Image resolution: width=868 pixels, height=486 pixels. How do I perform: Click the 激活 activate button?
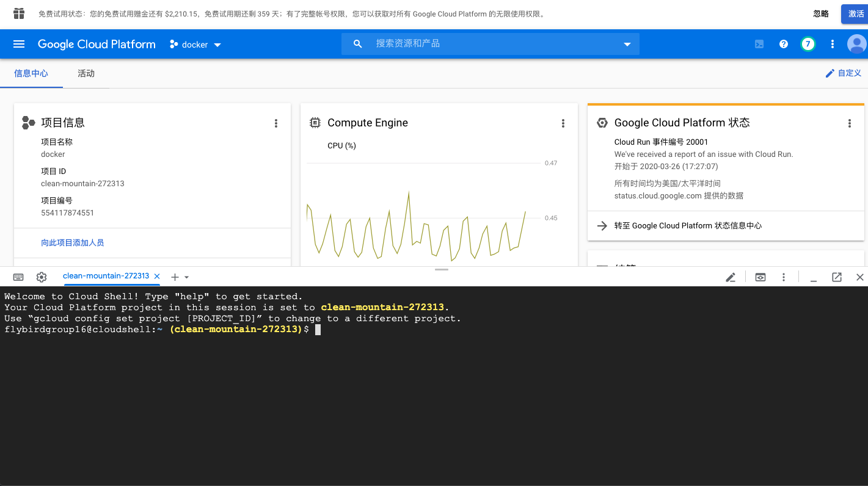point(856,13)
